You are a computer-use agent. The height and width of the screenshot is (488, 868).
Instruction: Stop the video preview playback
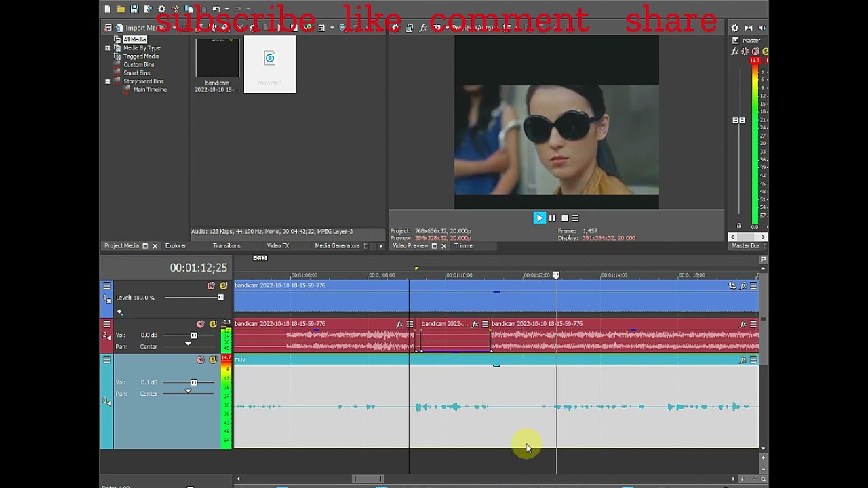[564, 218]
